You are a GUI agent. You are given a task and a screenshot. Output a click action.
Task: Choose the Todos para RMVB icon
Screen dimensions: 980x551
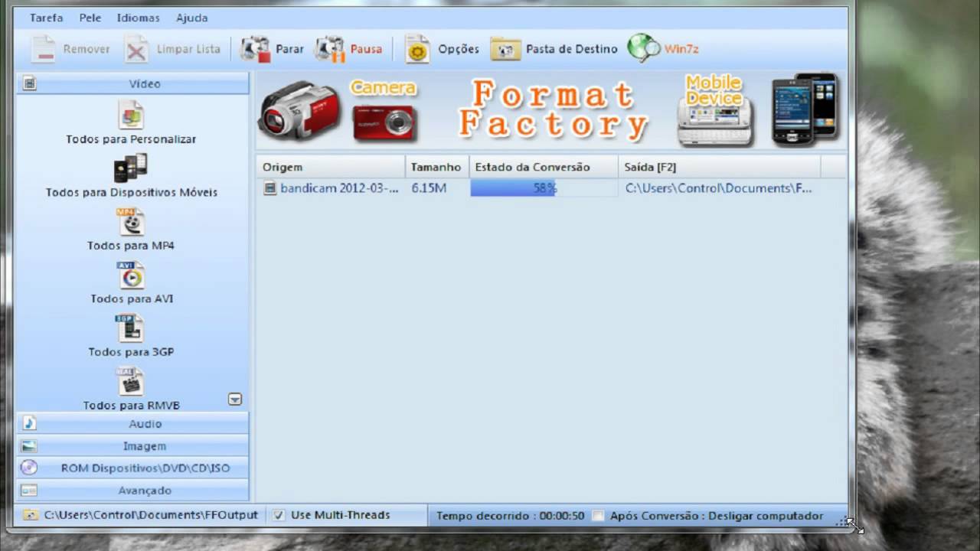(130, 381)
